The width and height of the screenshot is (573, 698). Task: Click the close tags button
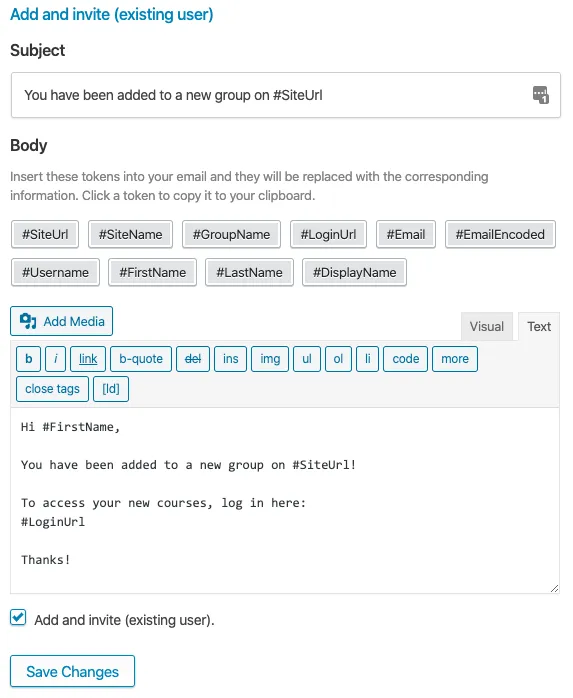coord(53,389)
